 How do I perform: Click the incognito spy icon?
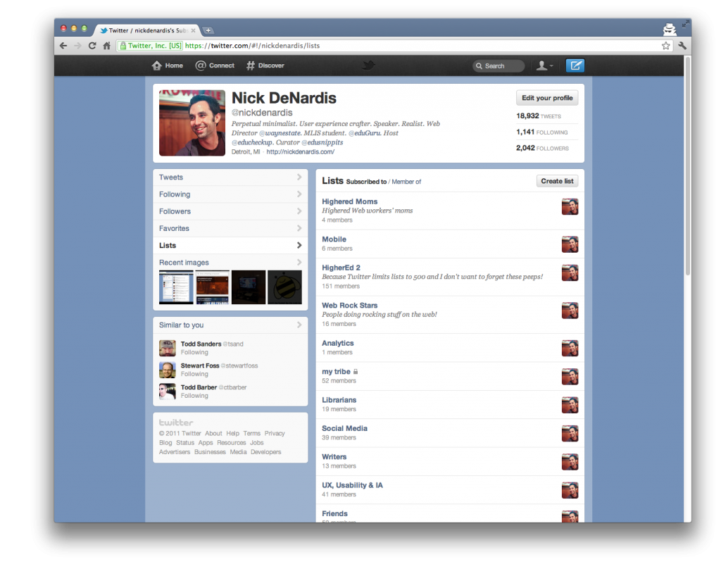tap(670, 29)
